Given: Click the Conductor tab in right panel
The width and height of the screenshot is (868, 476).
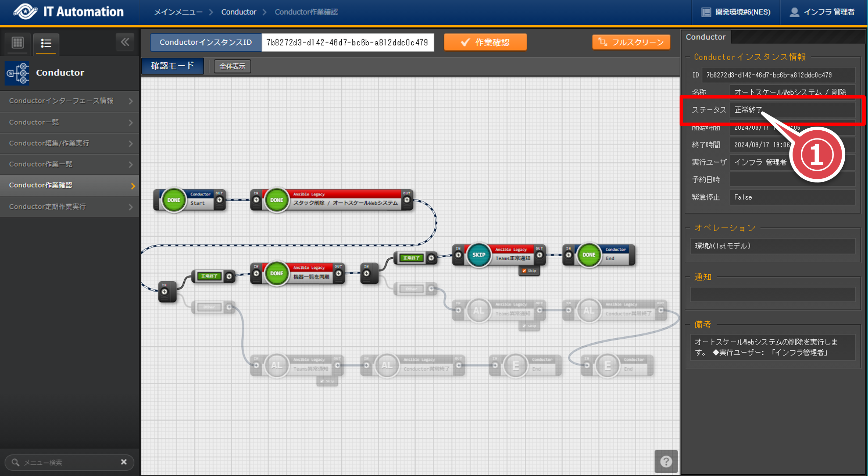Looking at the screenshot, I should (705, 37).
